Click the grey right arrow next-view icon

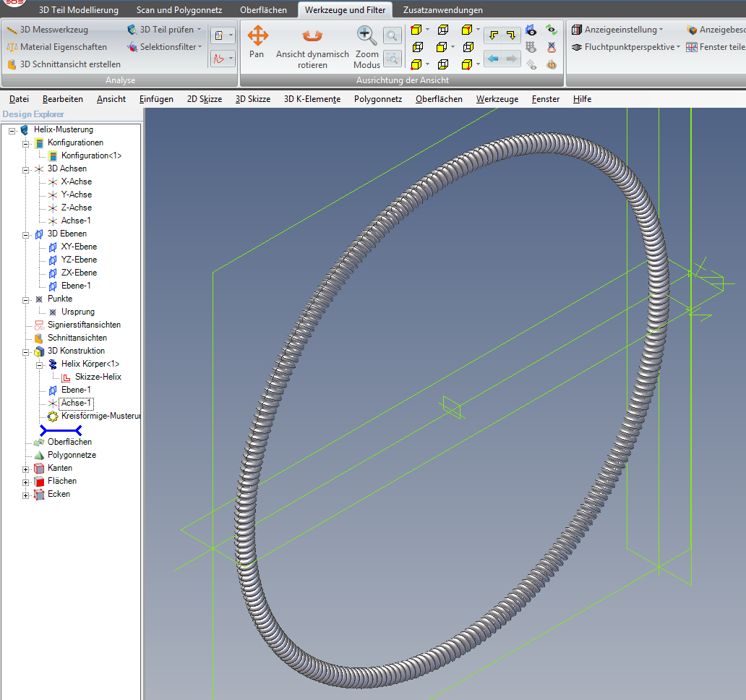511,59
